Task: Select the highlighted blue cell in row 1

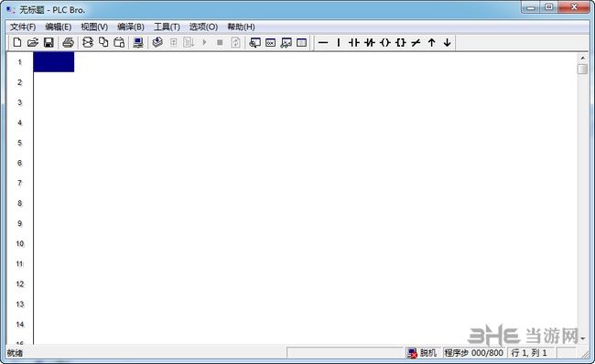Action: [54, 62]
